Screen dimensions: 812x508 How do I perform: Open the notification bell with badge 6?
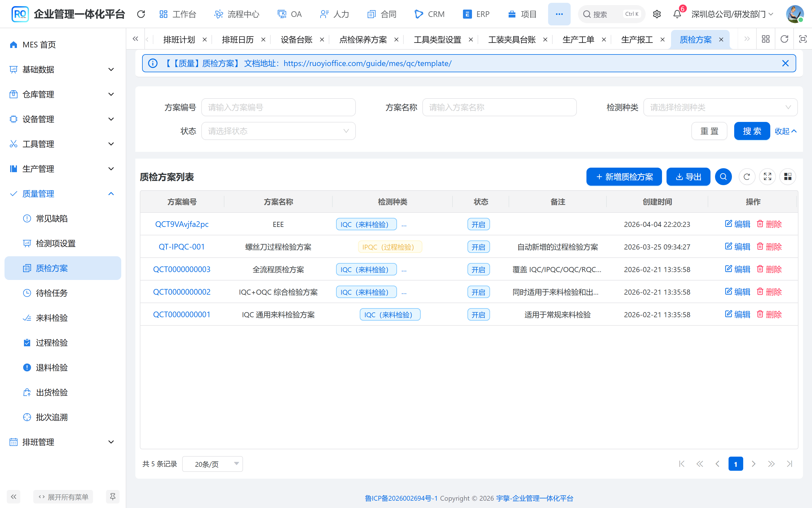[677, 14]
